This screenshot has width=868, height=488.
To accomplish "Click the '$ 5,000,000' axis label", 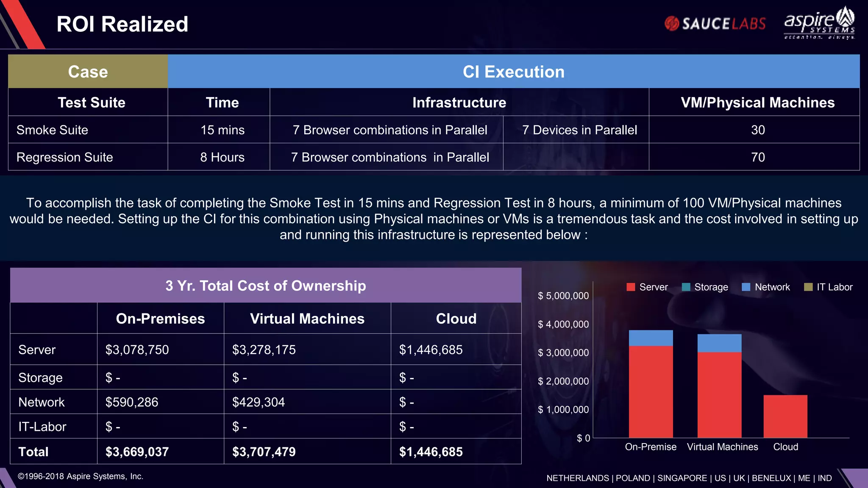I will 563,296.
